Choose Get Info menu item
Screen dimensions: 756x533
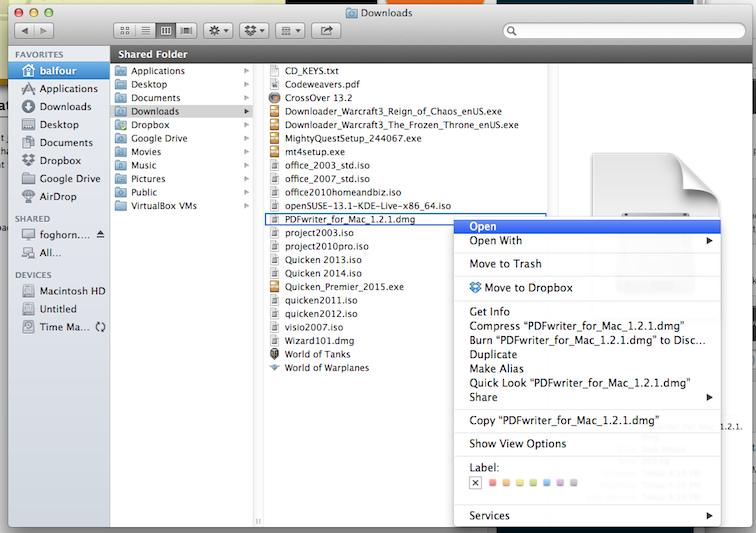pyautogui.click(x=587, y=312)
